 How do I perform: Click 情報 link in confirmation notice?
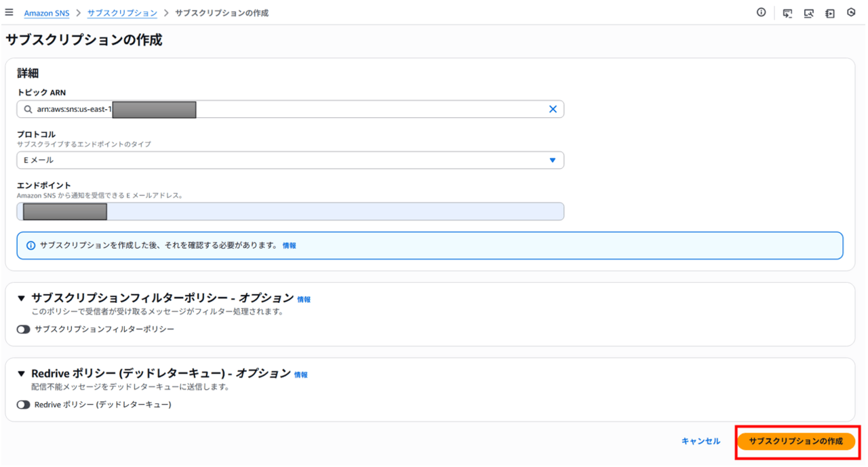(x=289, y=246)
